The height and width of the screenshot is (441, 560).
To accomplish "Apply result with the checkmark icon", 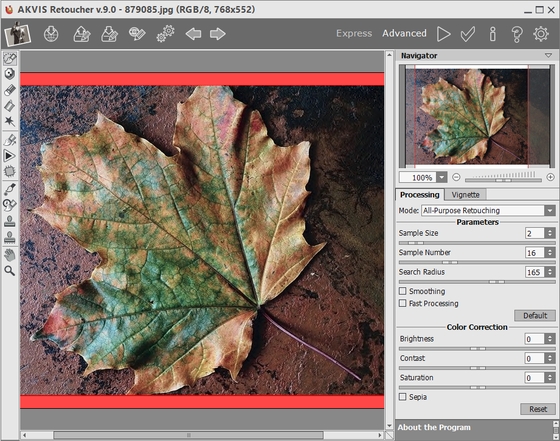I will 468,34.
